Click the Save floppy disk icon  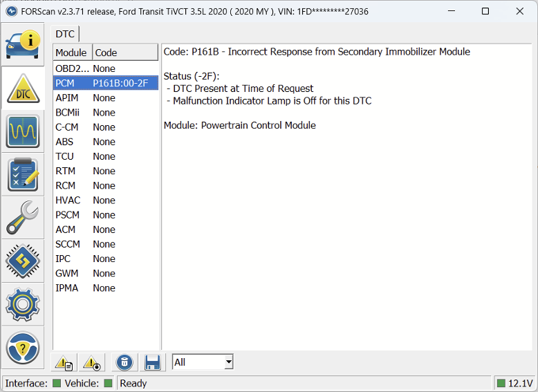click(x=152, y=362)
